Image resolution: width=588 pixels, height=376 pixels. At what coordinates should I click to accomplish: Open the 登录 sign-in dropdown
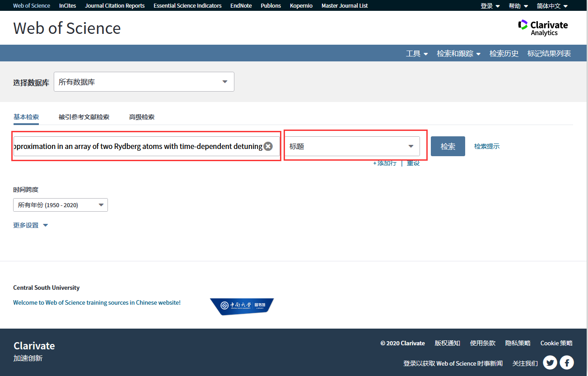click(x=490, y=6)
